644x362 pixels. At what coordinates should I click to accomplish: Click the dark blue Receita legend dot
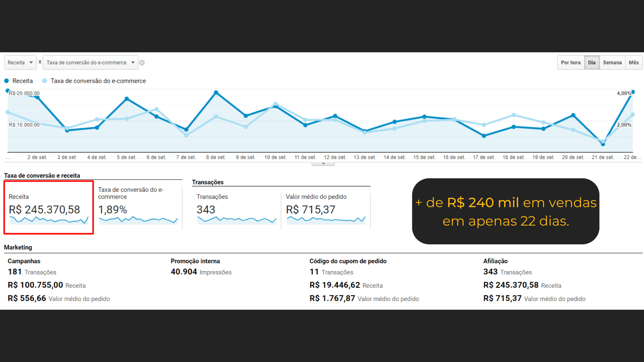click(6, 81)
